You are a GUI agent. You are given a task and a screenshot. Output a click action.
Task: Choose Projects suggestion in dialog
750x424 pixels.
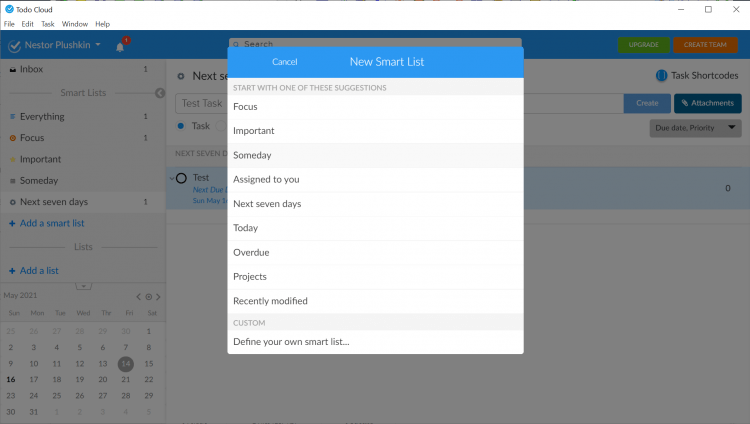(375, 277)
